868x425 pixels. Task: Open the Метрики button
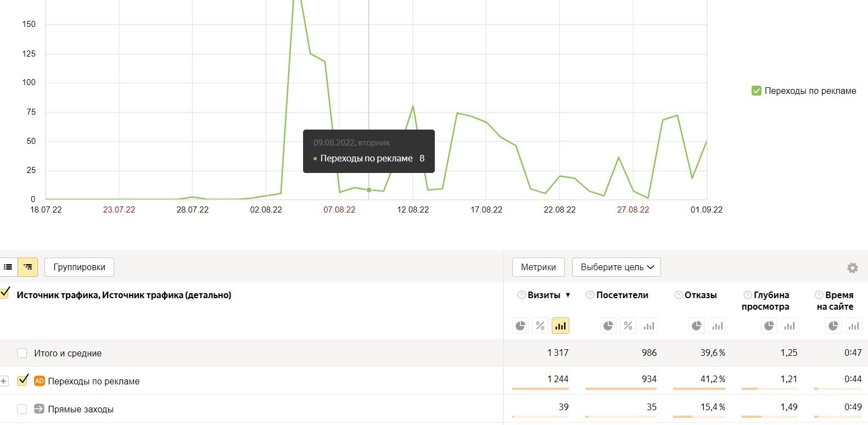(538, 267)
